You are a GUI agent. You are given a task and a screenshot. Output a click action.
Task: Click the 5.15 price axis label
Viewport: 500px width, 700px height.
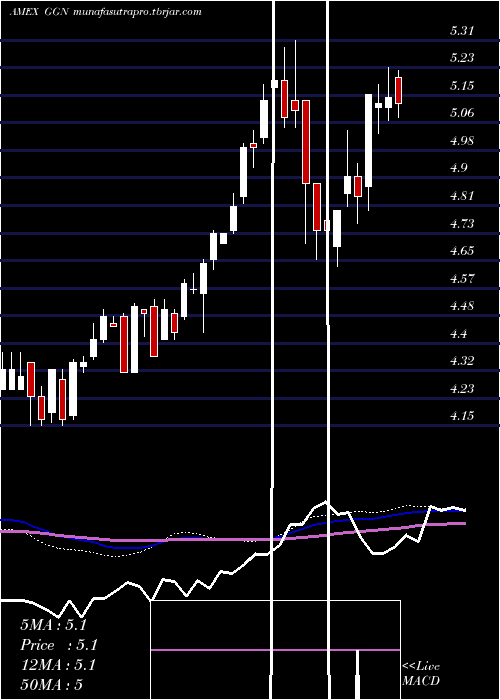(x=462, y=86)
